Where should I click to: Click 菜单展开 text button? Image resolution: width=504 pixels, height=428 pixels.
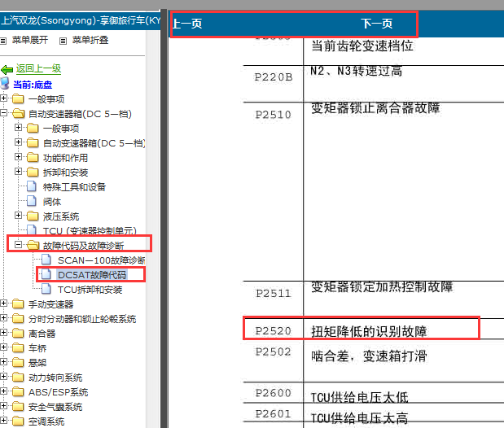(x=30, y=40)
